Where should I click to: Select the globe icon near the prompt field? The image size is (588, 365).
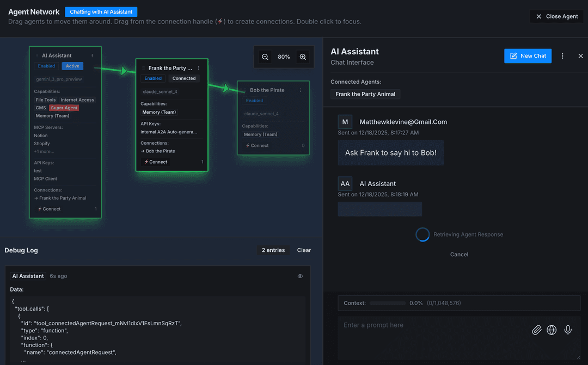(552, 330)
